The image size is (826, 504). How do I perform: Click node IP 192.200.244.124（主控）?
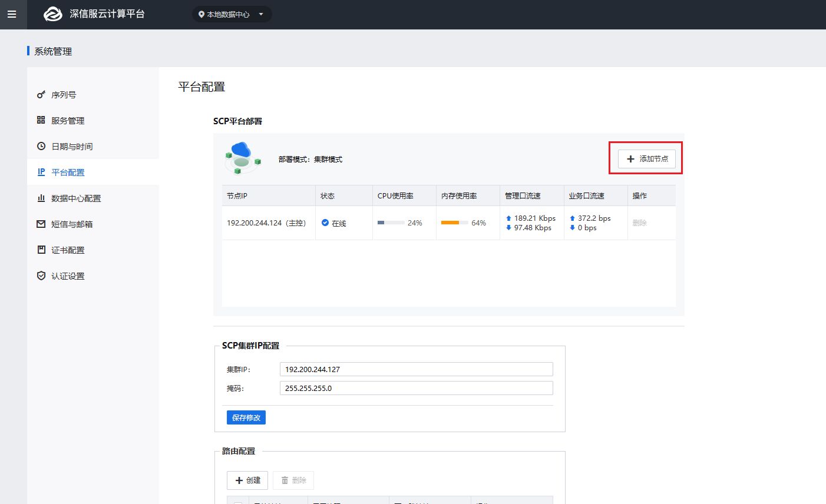point(266,223)
